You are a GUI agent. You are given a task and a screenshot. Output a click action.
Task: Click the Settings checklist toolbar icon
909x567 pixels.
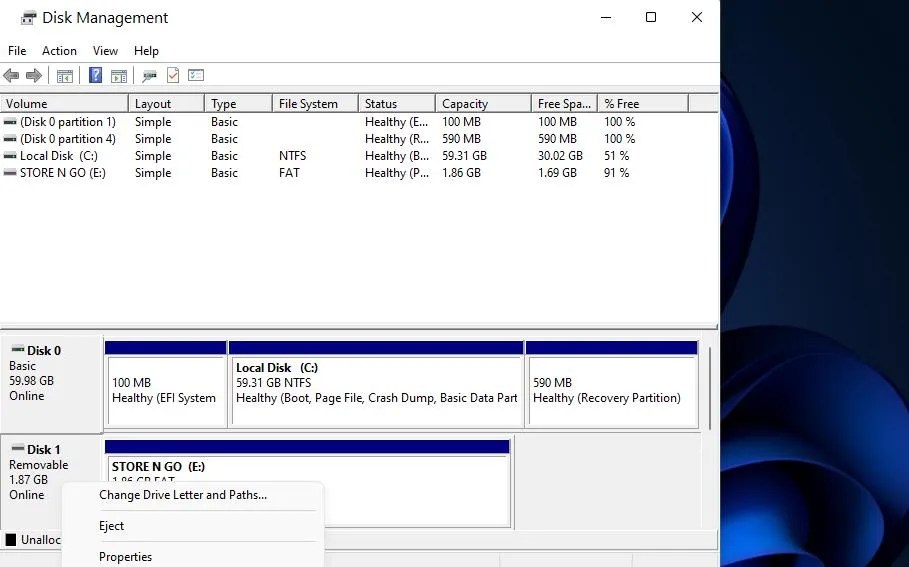196,75
